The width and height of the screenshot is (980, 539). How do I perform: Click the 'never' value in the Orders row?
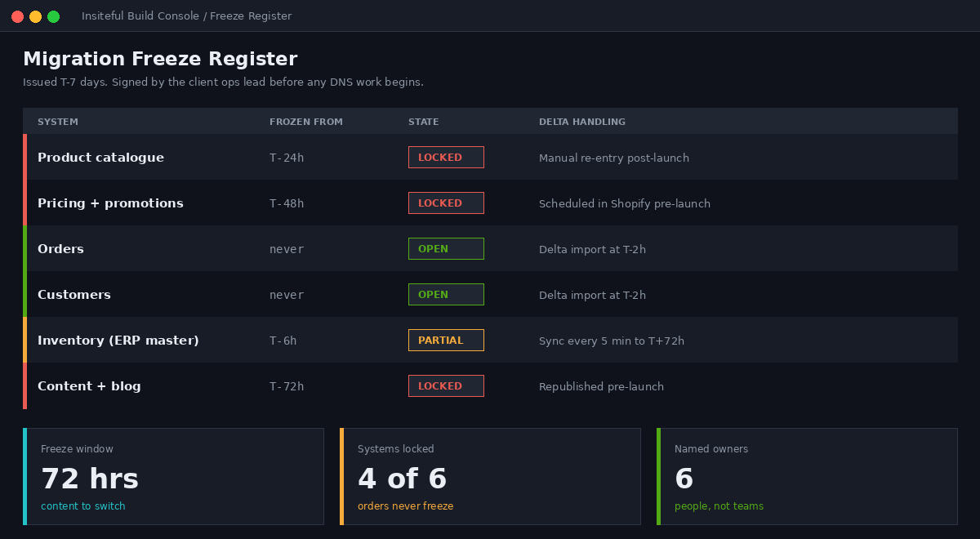coord(287,249)
